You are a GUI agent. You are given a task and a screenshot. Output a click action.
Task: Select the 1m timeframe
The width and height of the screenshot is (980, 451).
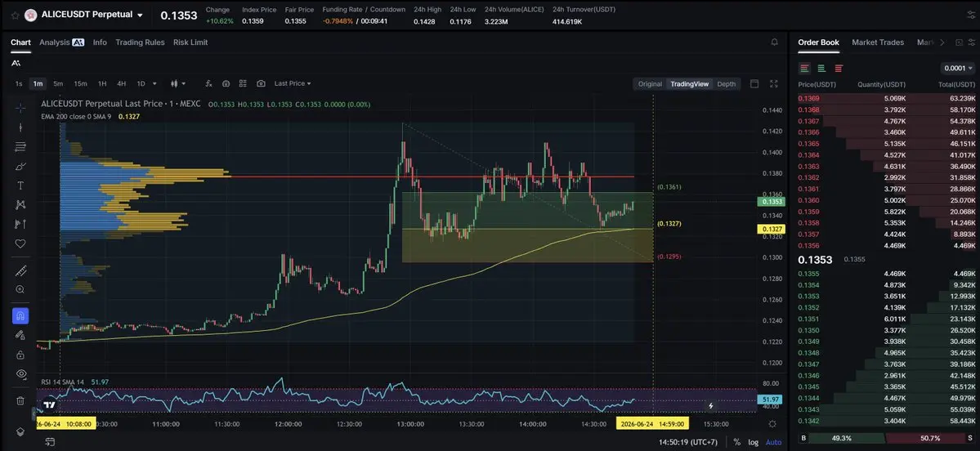[x=38, y=83]
